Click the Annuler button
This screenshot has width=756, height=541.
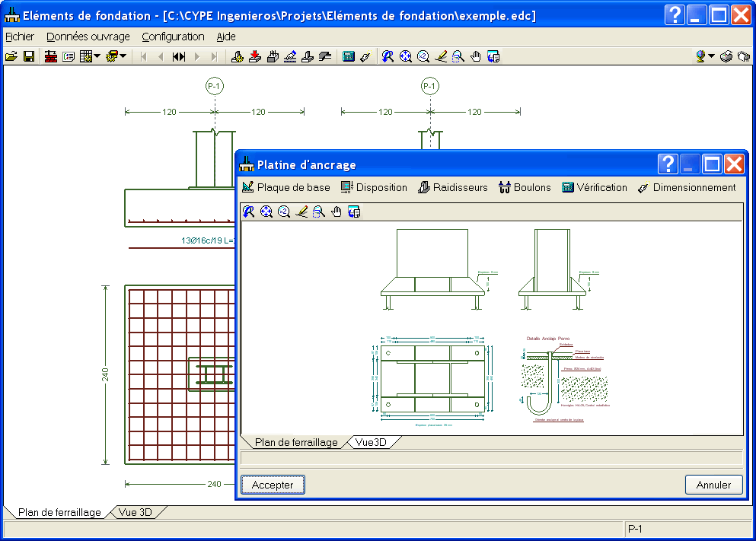pyautogui.click(x=713, y=485)
